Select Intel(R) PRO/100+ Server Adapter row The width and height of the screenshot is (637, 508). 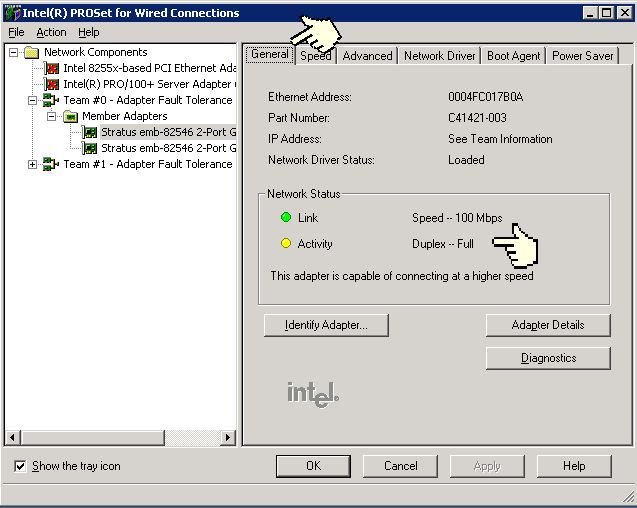150,84
